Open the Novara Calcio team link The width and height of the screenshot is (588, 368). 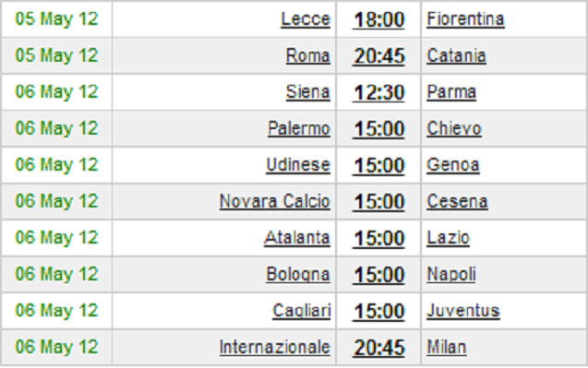(x=275, y=201)
